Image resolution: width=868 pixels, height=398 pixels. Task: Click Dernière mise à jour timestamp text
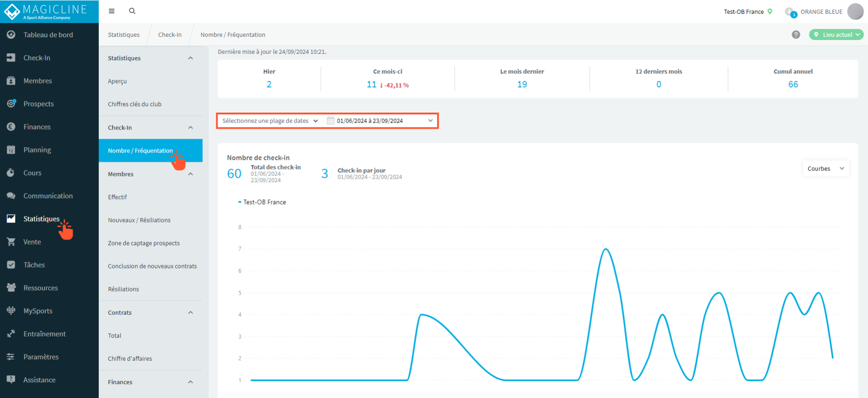click(x=272, y=52)
